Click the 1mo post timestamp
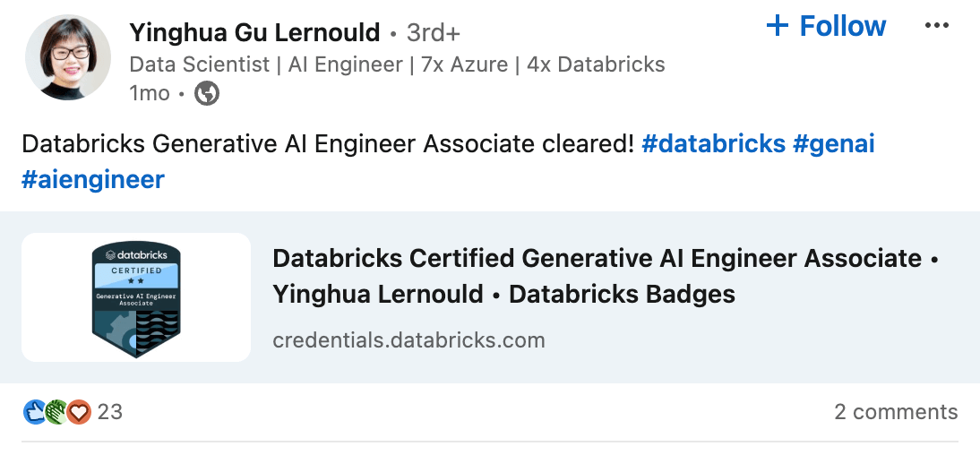980x455 pixels. click(149, 93)
